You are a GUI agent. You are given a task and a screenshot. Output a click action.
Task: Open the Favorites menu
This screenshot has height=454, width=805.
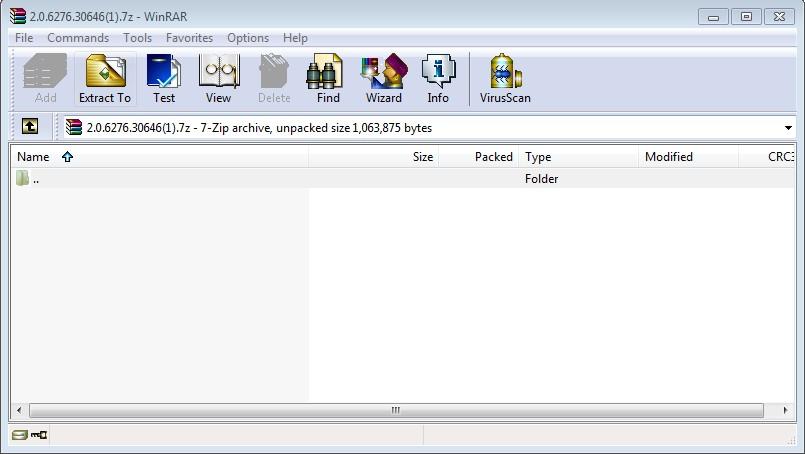(x=189, y=38)
